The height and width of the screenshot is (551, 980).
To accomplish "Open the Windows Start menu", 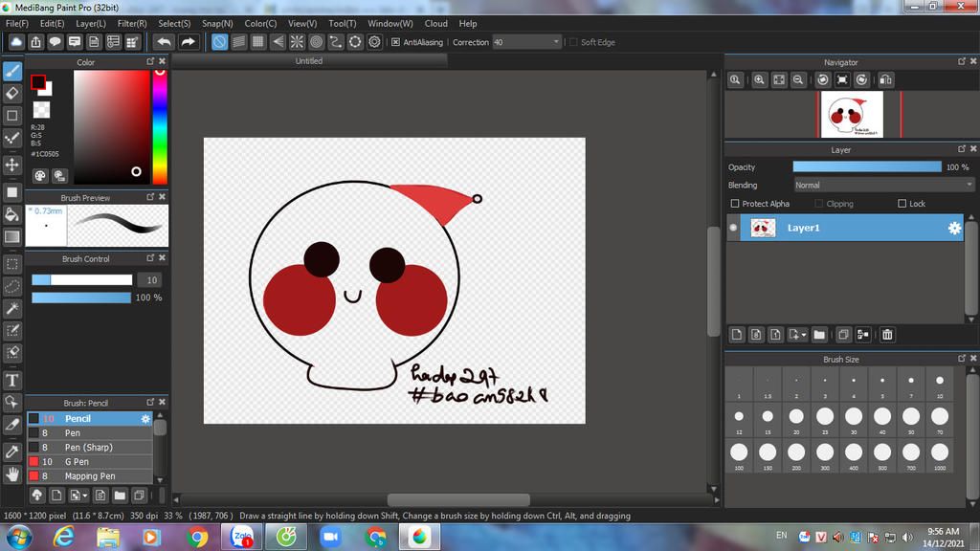I will pyautogui.click(x=18, y=538).
